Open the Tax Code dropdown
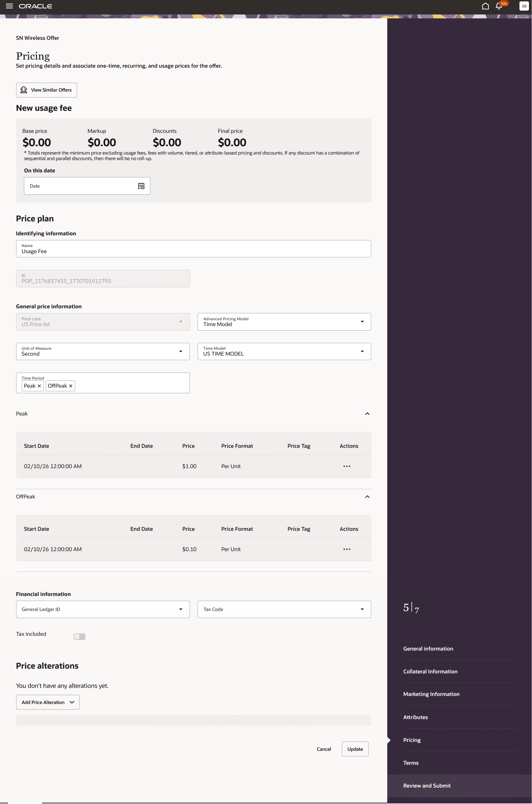 click(362, 609)
